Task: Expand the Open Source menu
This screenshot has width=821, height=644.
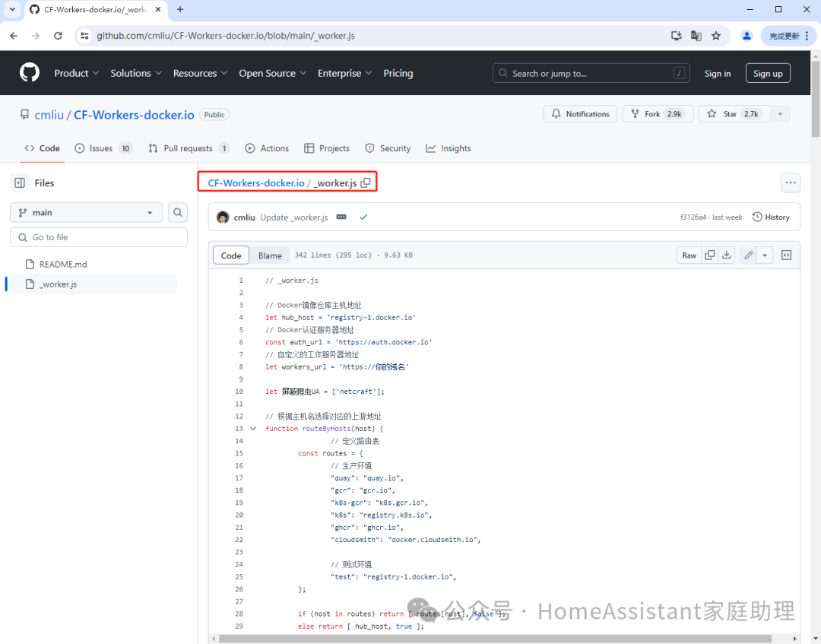Action: [273, 73]
